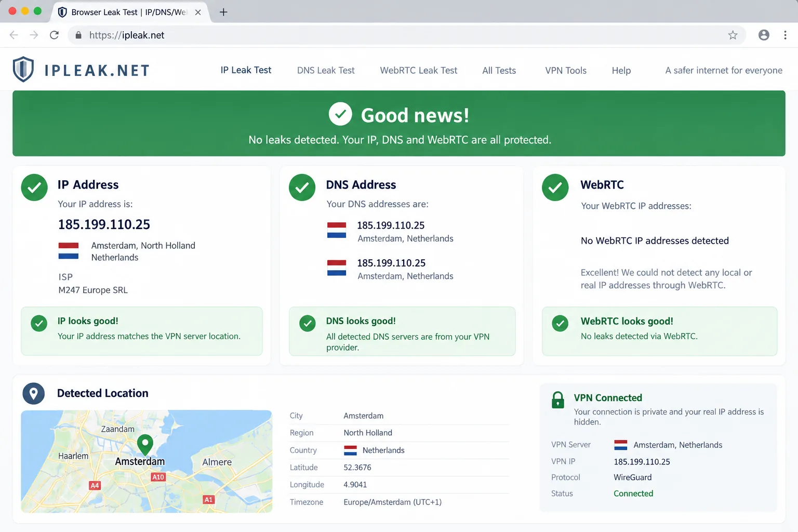The width and height of the screenshot is (798, 532).
Task: Open a new tab with the plus button
Action: (223, 12)
